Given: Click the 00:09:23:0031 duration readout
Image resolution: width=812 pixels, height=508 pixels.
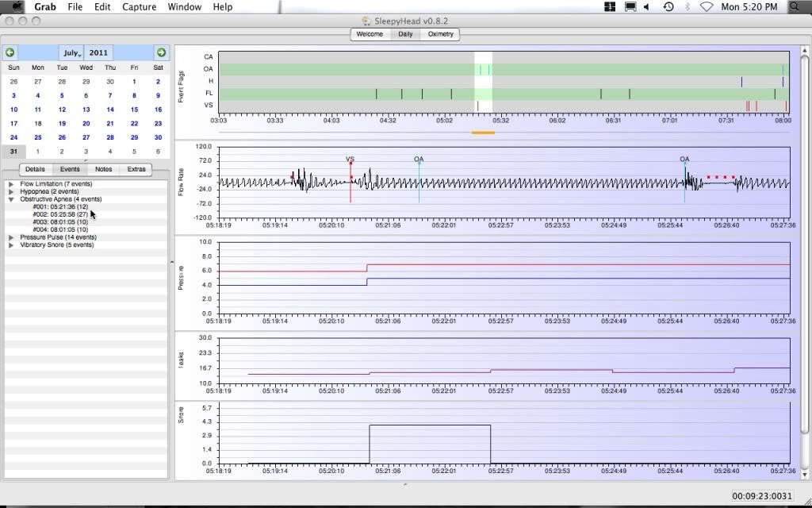Looking at the screenshot, I should coord(762,496).
